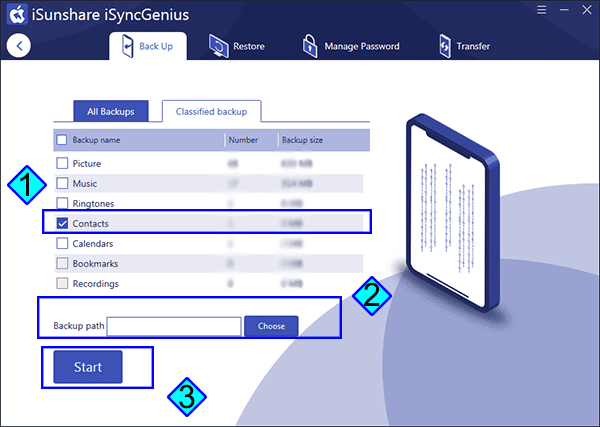600x427 pixels.
Task: Click into the Backup path field
Action: [174, 326]
